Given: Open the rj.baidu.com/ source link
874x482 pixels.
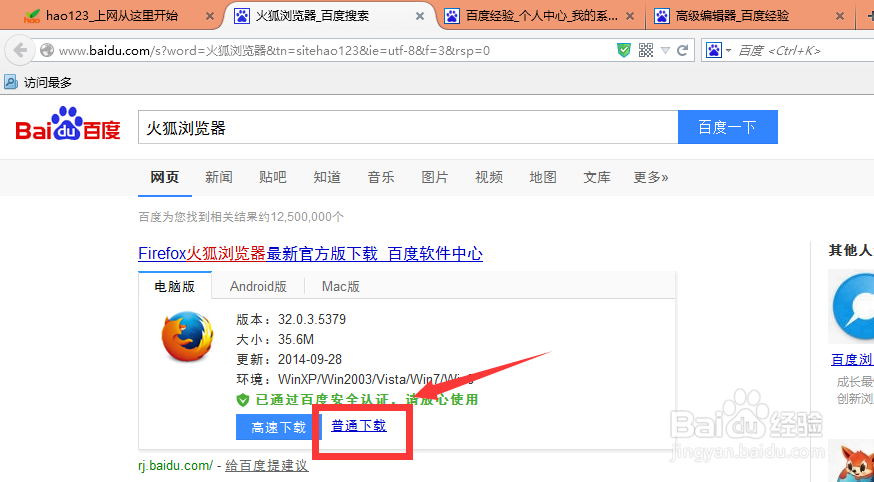Looking at the screenshot, I should point(176,465).
